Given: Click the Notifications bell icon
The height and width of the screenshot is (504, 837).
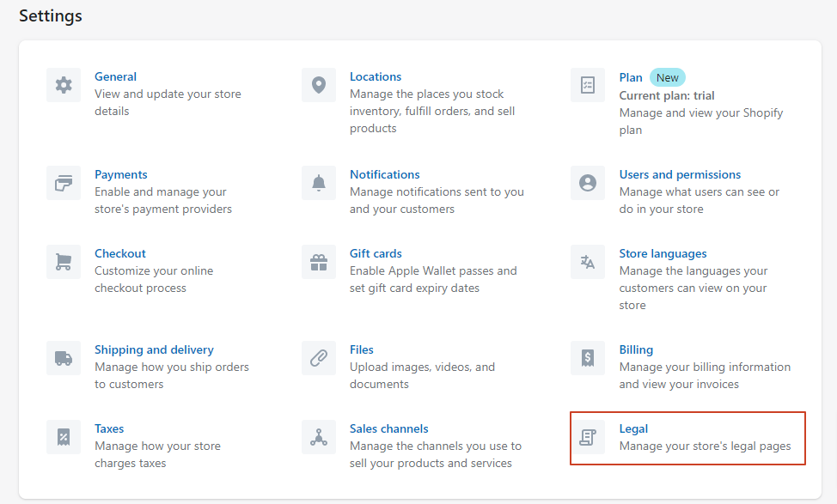Looking at the screenshot, I should click(319, 183).
